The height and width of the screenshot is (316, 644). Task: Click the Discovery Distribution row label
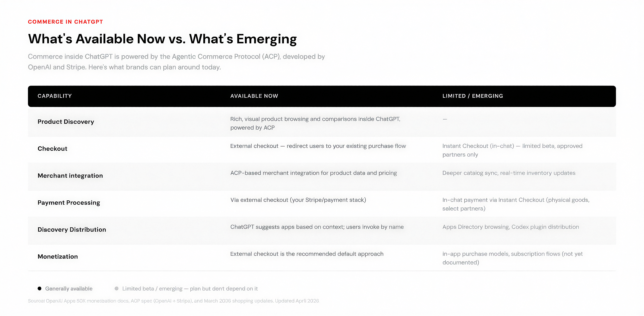click(x=72, y=230)
